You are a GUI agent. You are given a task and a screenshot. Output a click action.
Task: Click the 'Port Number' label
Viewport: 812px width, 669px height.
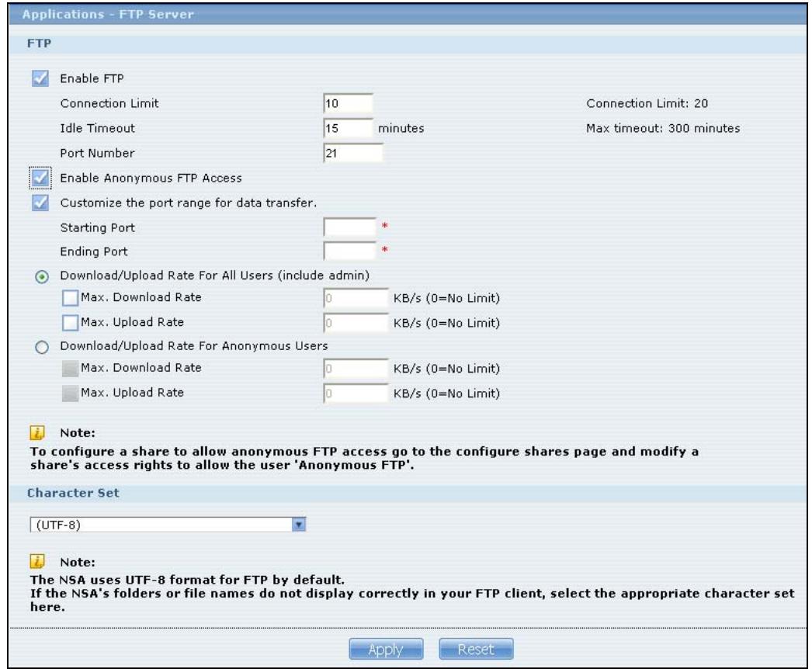97,153
